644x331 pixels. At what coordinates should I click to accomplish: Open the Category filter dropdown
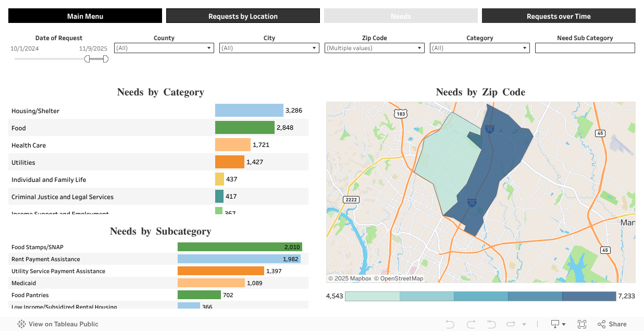click(x=479, y=48)
